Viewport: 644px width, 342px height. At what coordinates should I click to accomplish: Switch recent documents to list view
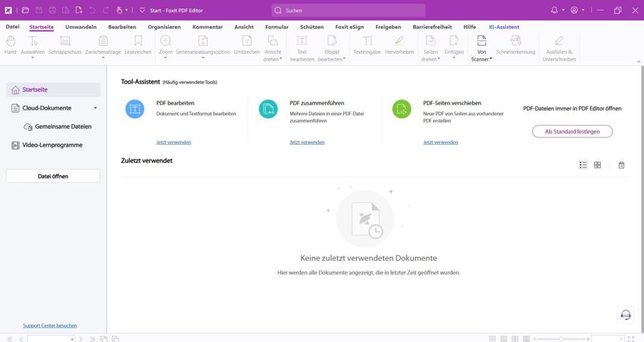(x=583, y=165)
